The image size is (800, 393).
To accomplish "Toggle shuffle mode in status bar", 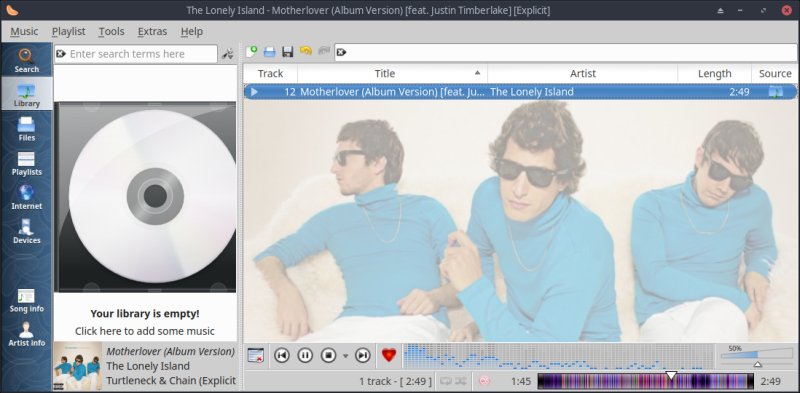I will coord(461,381).
